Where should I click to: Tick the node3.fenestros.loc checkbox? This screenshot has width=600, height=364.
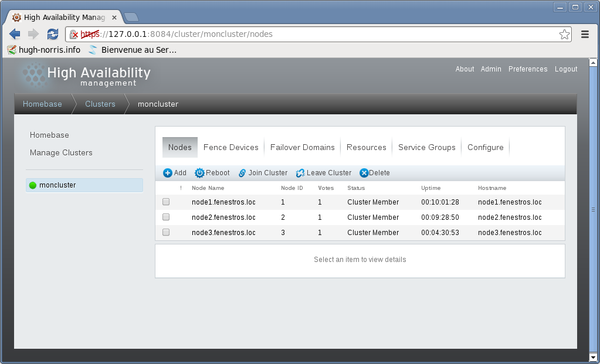point(166,232)
